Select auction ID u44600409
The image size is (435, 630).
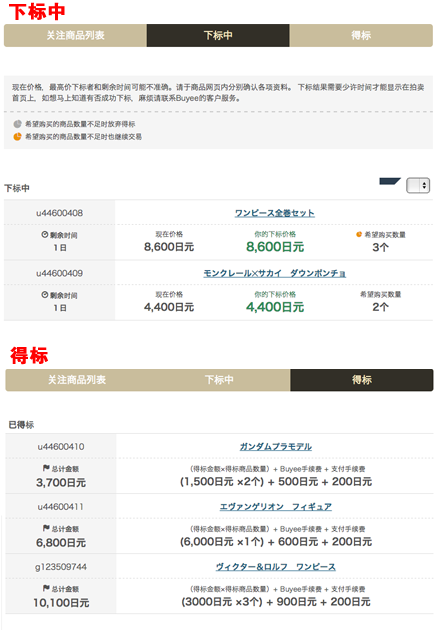pyautogui.click(x=59, y=273)
